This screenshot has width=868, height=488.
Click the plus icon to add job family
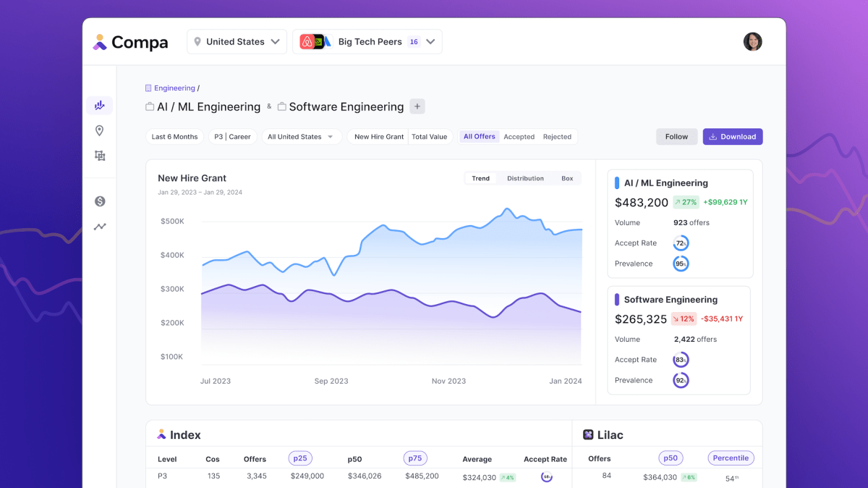(x=417, y=106)
